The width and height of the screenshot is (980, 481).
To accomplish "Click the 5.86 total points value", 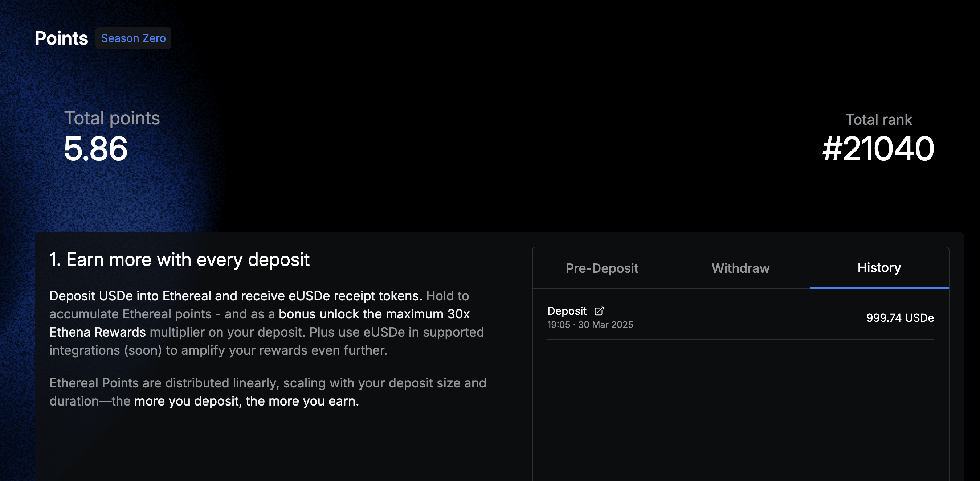I will 95,149.
